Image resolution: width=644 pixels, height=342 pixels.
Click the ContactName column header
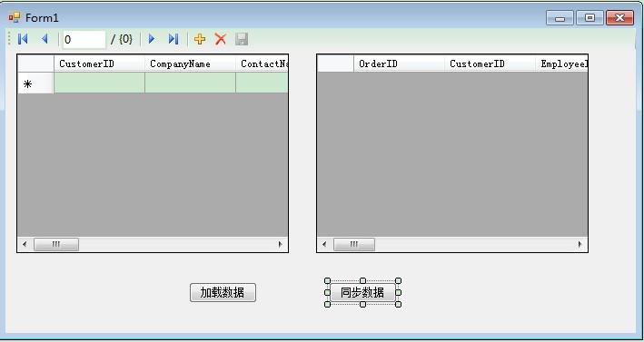click(262, 64)
